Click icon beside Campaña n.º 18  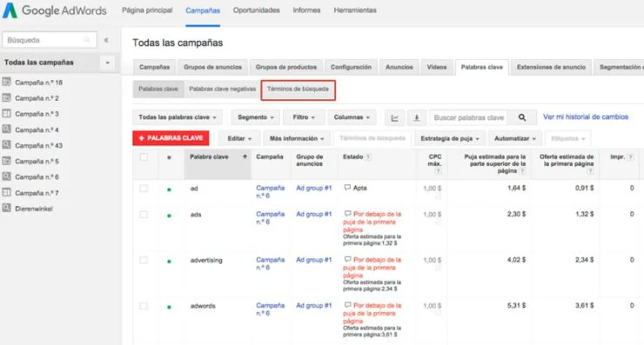pos(7,82)
